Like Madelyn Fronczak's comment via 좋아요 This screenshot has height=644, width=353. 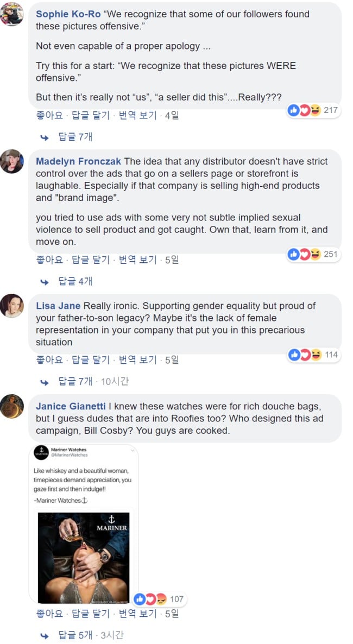49,260
